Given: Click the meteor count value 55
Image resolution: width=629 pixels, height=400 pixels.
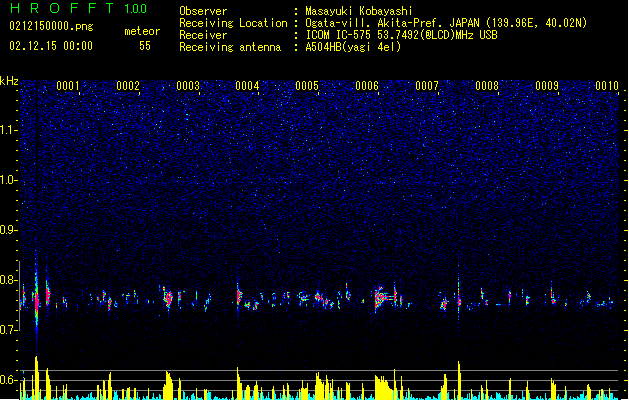Looking at the screenshot, I should pyautogui.click(x=145, y=46).
